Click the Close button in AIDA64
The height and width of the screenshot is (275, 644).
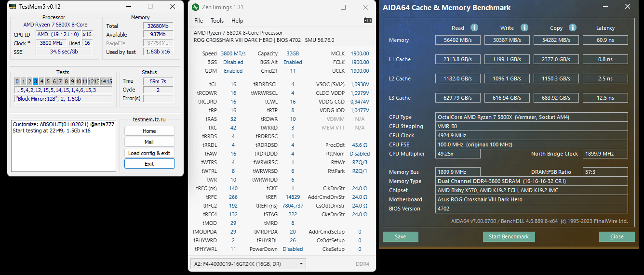click(617, 236)
